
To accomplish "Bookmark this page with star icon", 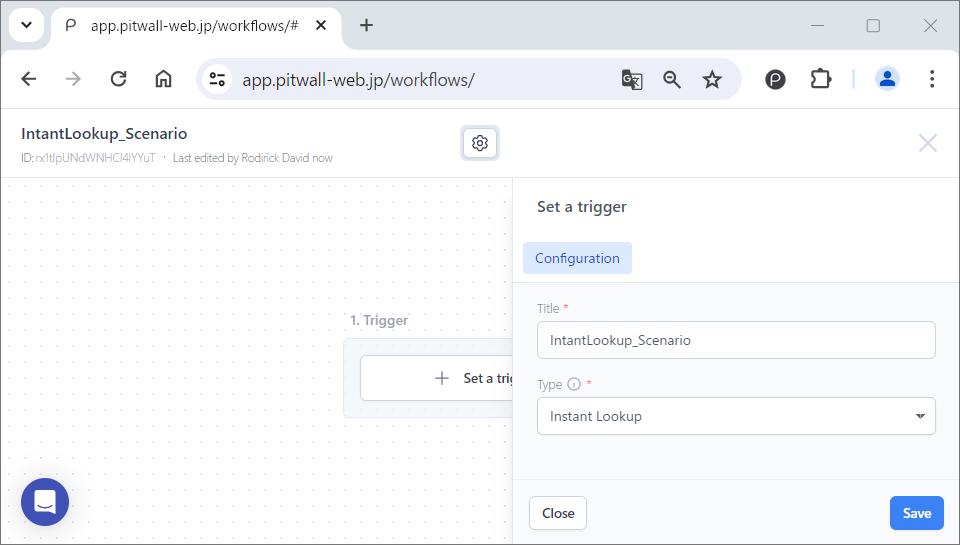I will 712,79.
